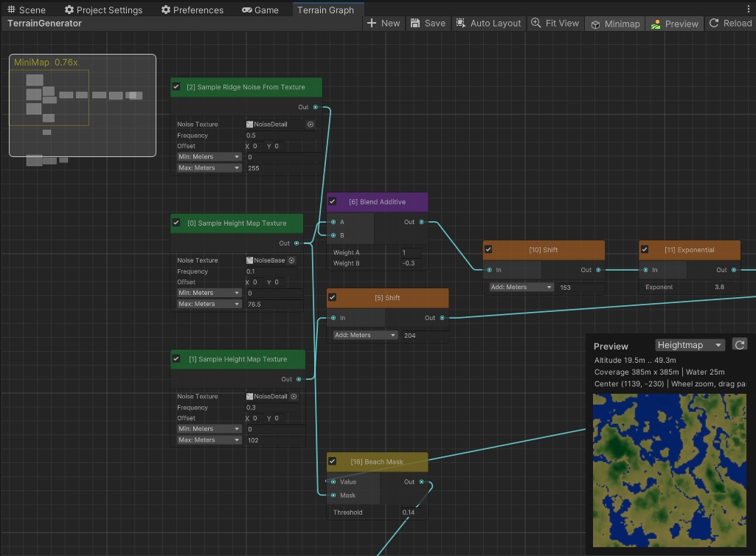Expand the Min: Meters dropdown on Sample Ridge Noise
This screenshot has width=756, height=556.
(209, 156)
